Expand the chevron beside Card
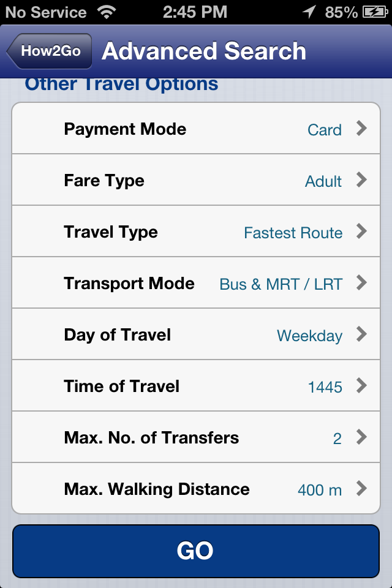This screenshot has height=588, width=392. coord(361,129)
